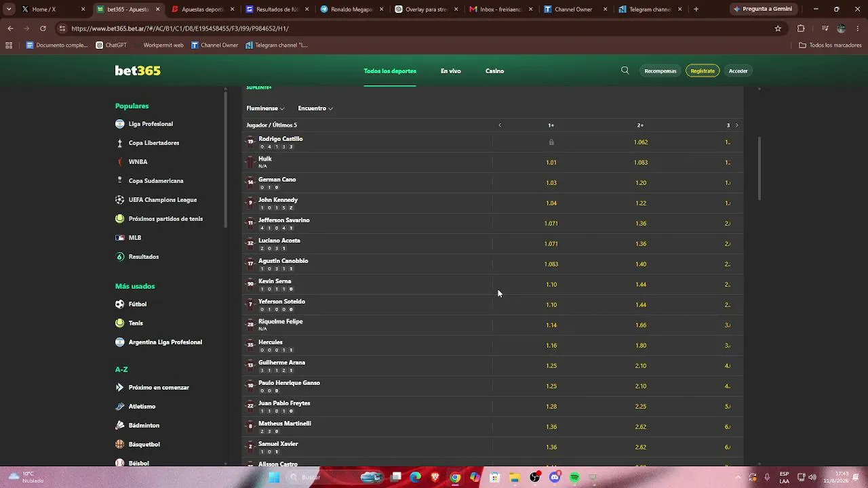Click WNBA basketball icon in sidebar
The image size is (868, 488).
click(x=120, y=162)
